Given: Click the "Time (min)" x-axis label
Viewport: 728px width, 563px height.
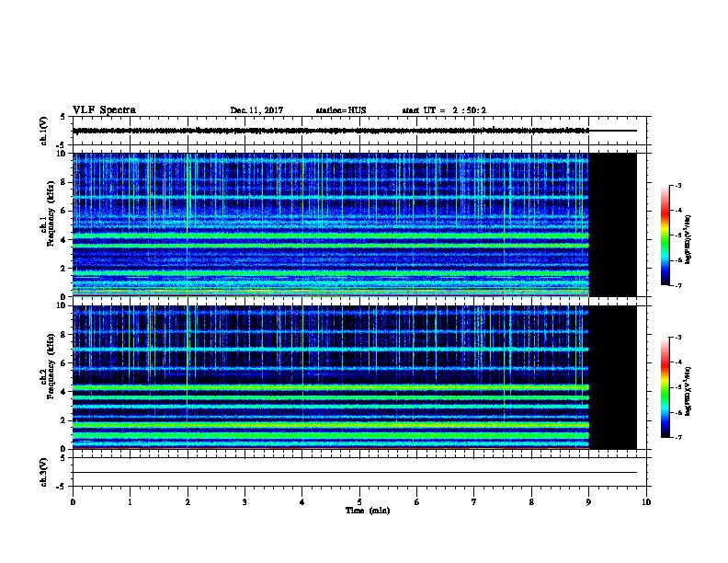Looking at the screenshot, I should pyautogui.click(x=368, y=511).
